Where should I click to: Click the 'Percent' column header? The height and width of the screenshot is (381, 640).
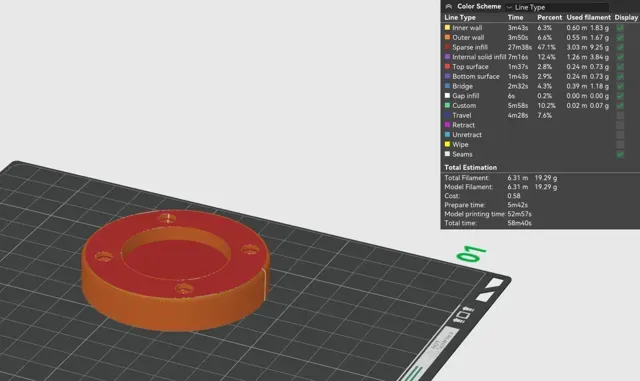549,17
